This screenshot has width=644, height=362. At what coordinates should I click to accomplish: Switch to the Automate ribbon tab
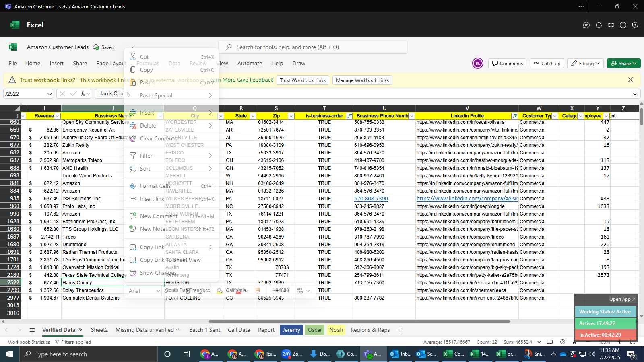(250, 63)
